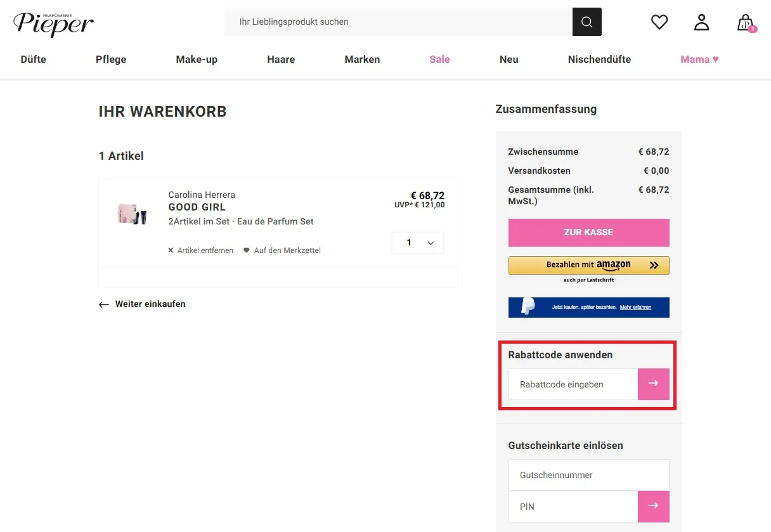Open the Mama menu item

[699, 59]
